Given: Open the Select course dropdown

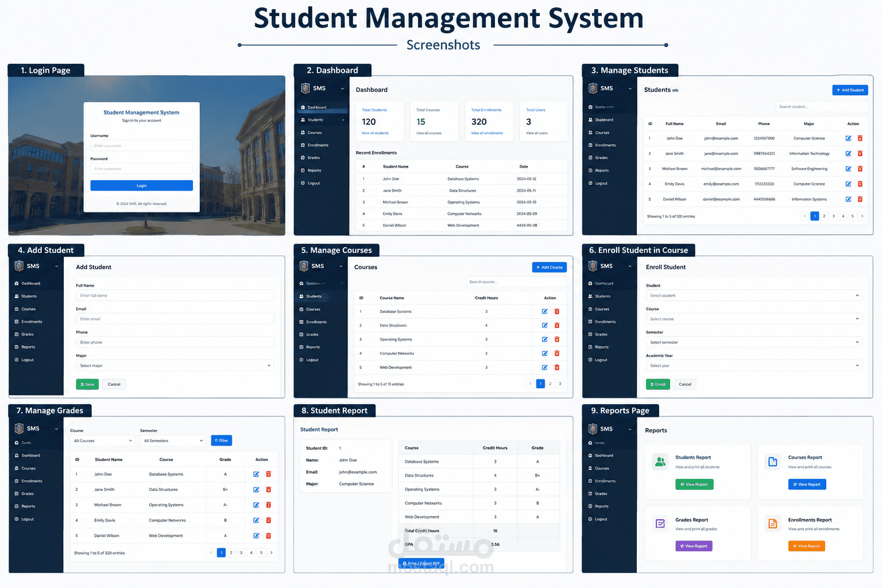Looking at the screenshot, I should coord(754,319).
